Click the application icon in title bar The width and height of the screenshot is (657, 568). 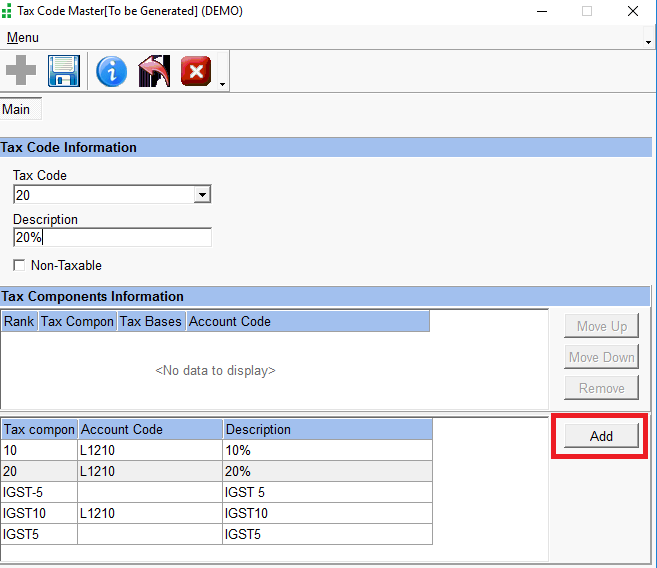(8, 11)
